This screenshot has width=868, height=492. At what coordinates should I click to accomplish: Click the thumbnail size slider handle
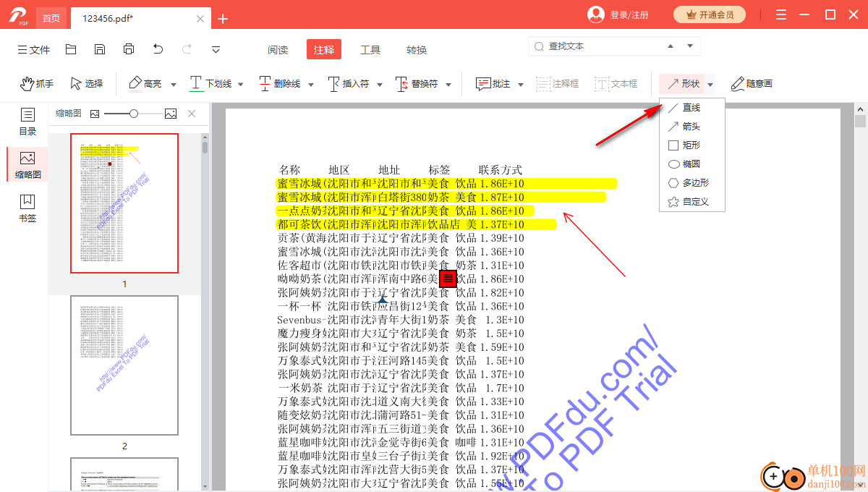pyautogui.click(x=134, y=114)
